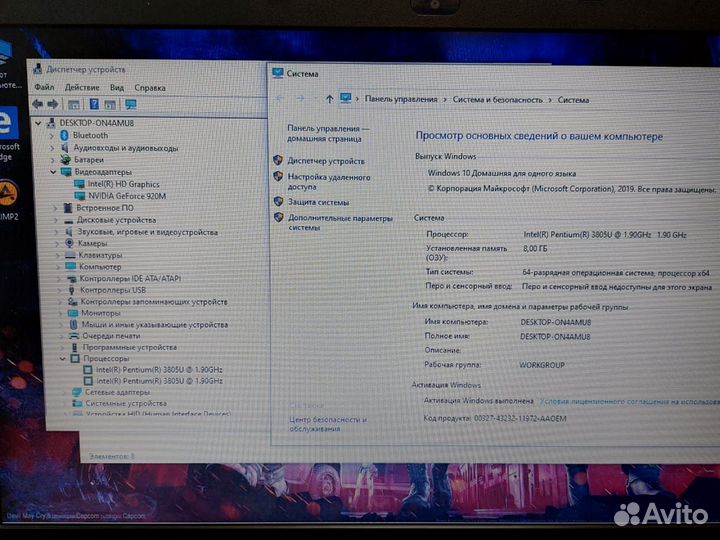Screen dimensions: 720x540
Task: Select NVIDIA GeForce 920M adapter
Action: click(x=126, y=196)
